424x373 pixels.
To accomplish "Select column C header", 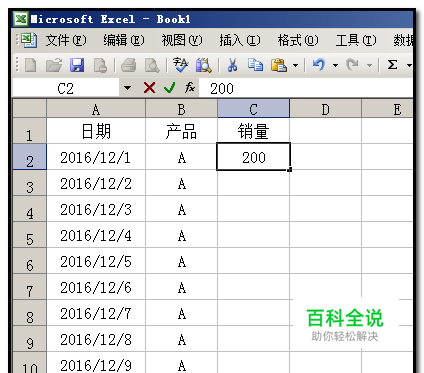I will click(x=254, y=109).
